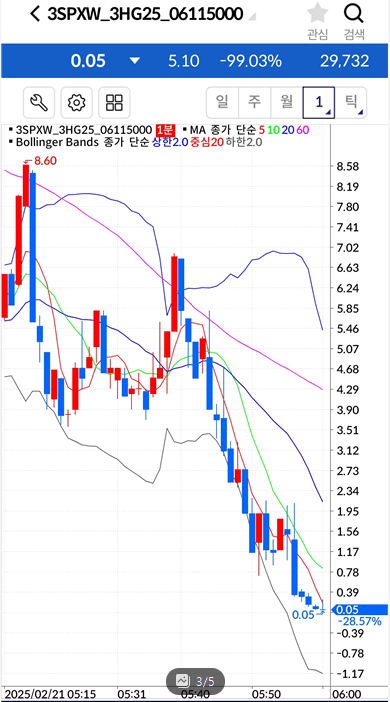Click MA 10 period legend value

(x=273, y=130)
